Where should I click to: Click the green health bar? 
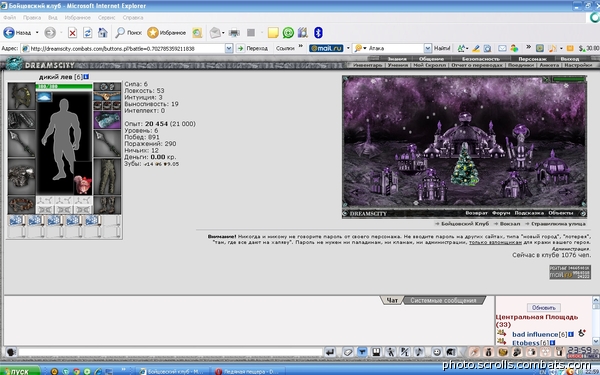(64, 86)
